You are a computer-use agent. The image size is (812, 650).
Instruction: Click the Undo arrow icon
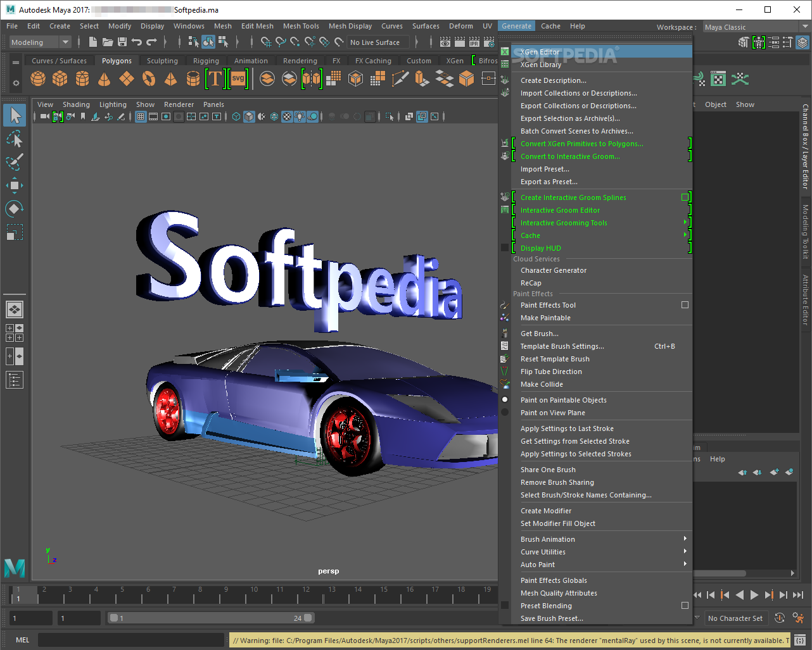point(137,42)
